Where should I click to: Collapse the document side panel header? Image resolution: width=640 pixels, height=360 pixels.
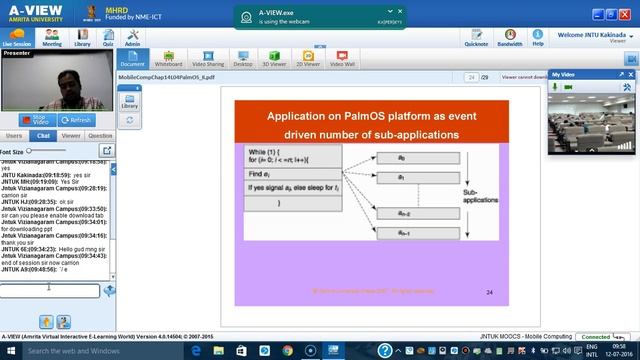point(130,88)
